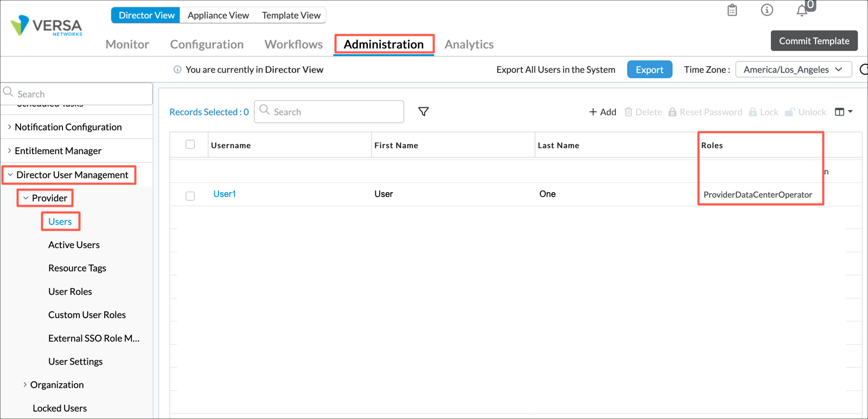This screenshot has height=419, width=868.
Task: Click the blue Export button
Action: [649, 69]
